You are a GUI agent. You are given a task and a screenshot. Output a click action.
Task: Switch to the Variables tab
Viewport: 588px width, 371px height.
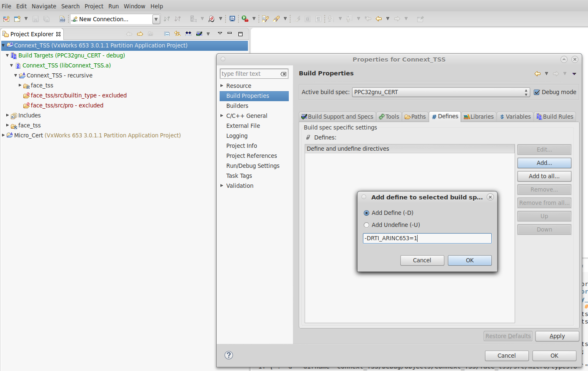click(x=515, y=117)
